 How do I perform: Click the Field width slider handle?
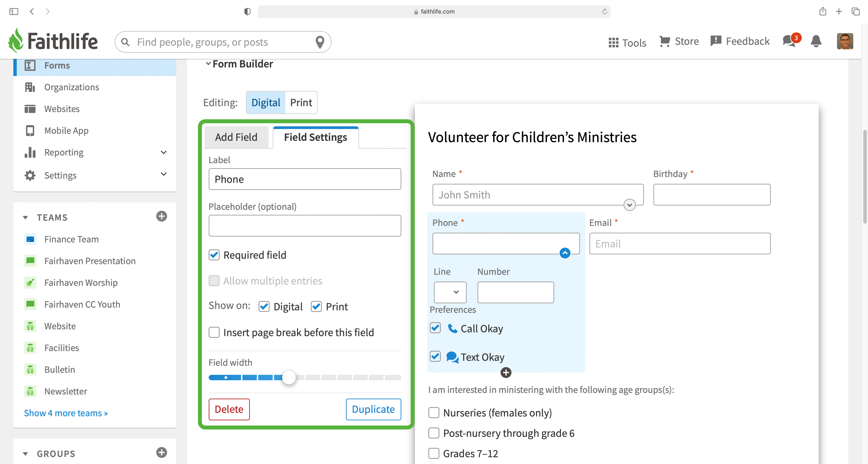pos(289,377)
